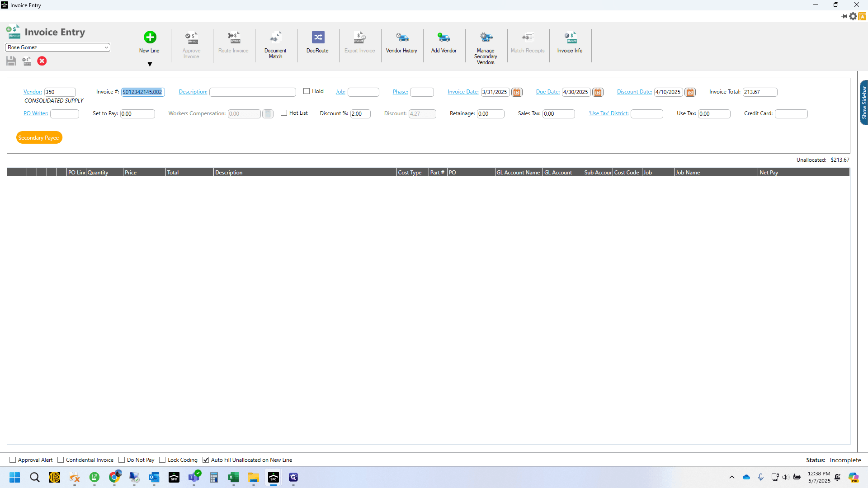Image resolution: width=868 pixels, height=488 pixels.
Task: Click the Invoice # field
Action: pyautogui.click(x=143, y=92)
